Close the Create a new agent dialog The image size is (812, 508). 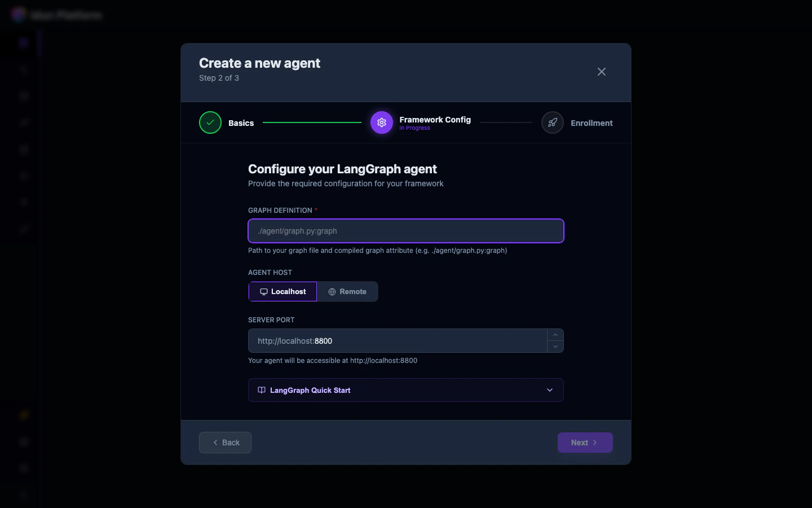tap(601, 72)
